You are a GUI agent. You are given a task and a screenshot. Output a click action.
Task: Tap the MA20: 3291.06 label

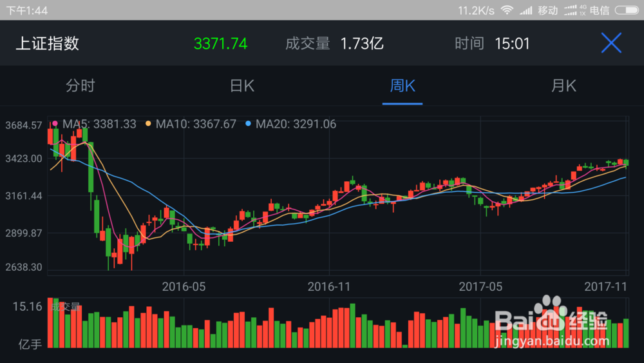click(x=296, y=124)
